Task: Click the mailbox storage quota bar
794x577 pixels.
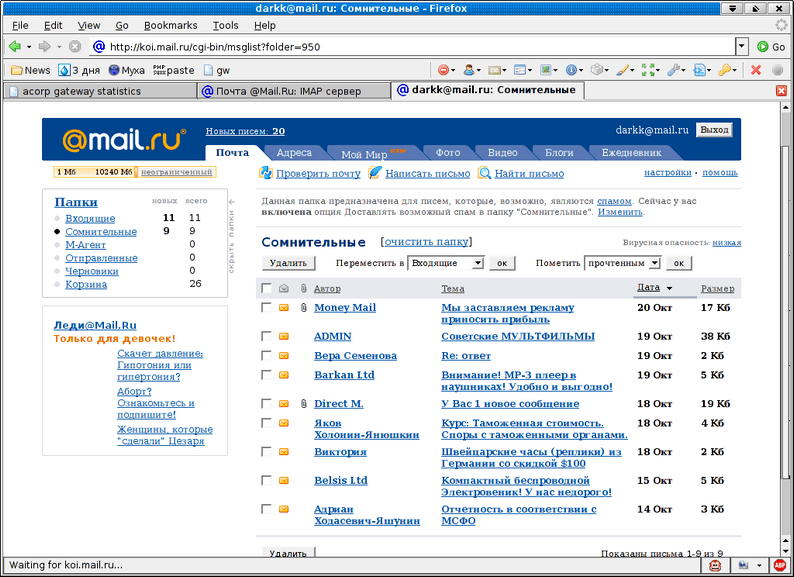Action: pos(135,172)
